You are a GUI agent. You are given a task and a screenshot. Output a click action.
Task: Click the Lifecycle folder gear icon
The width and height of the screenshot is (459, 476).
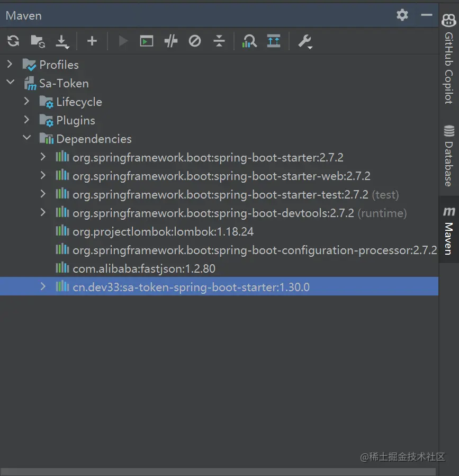point(46,102)
